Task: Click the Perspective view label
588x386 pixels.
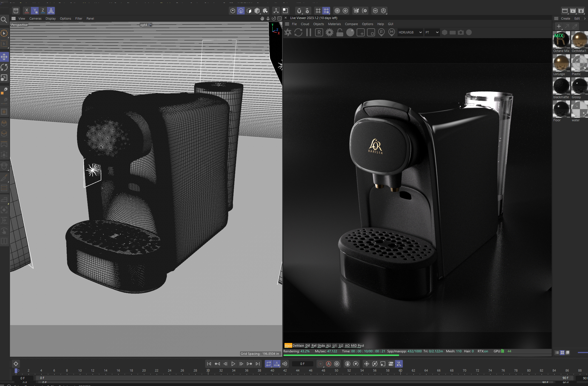Action: (x=19, y=25)
